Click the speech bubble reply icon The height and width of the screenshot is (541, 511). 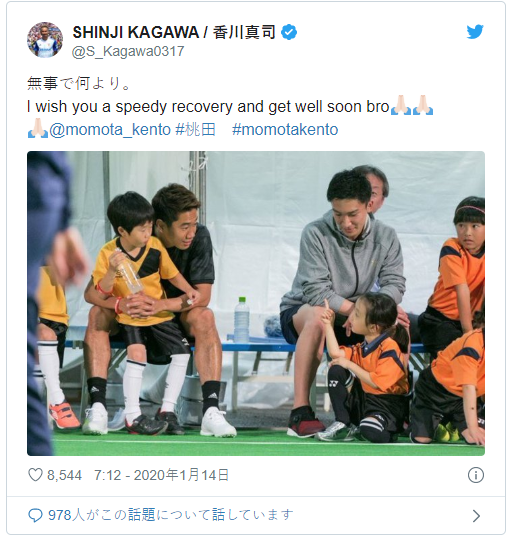pyautogui.click(x=35, y=515)
